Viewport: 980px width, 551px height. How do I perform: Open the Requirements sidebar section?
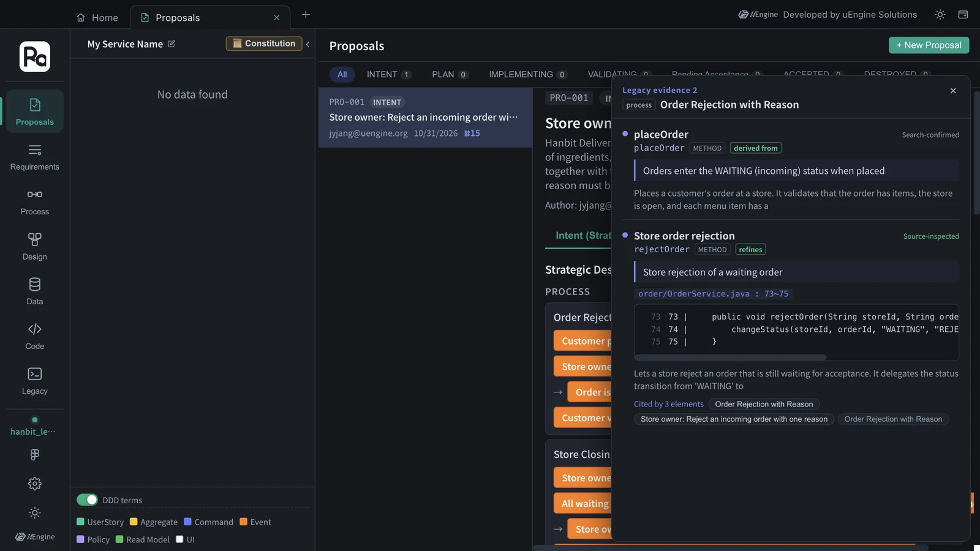35,157
